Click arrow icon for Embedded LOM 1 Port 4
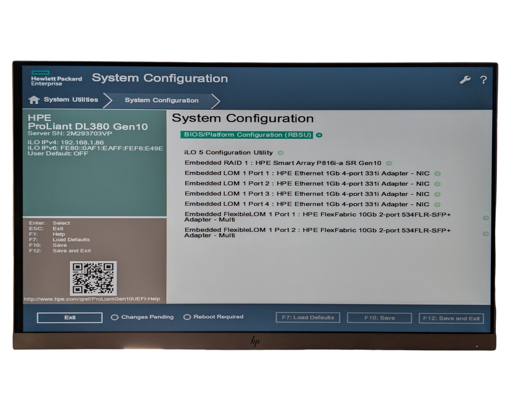The width and height of the screenshot is (532, 400). [438, 205]
